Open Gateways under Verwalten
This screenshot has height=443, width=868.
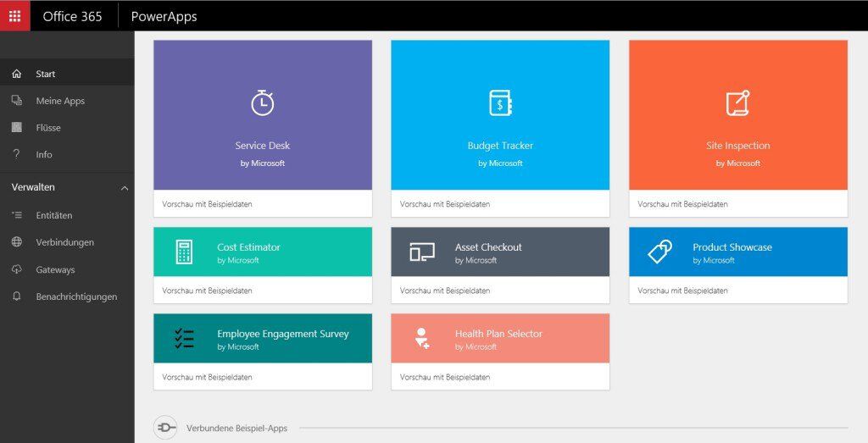(67, 269)
